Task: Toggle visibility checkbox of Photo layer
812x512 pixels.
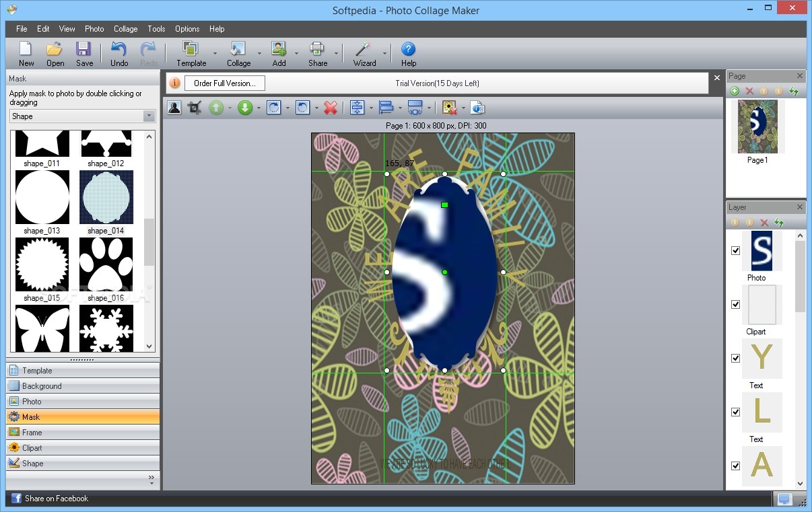Action: tap(735, 250)
